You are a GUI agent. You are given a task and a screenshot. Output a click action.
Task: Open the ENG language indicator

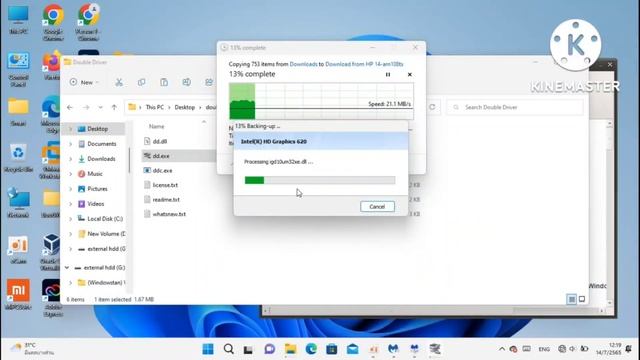click(x=544, y=349)
